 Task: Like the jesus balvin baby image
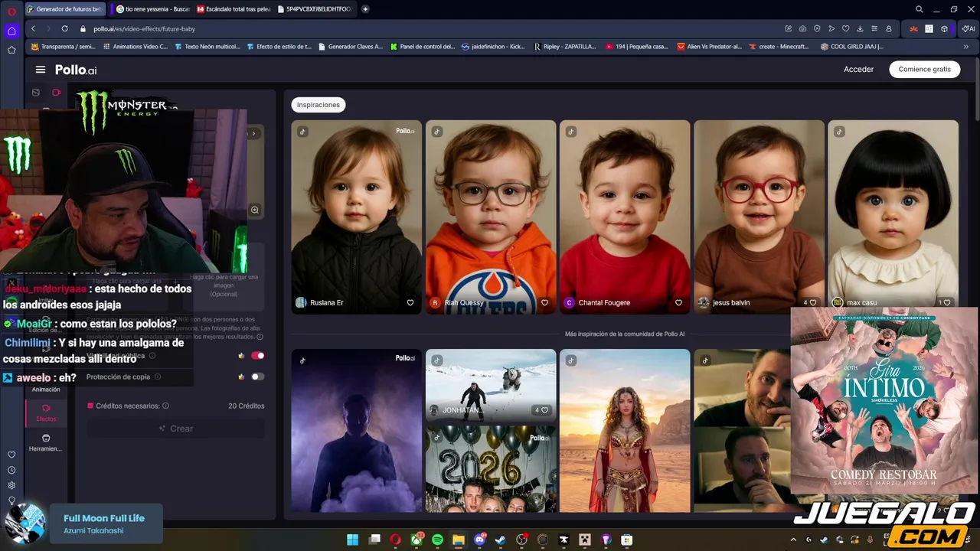pyautogui.click(x=809, y=302)
